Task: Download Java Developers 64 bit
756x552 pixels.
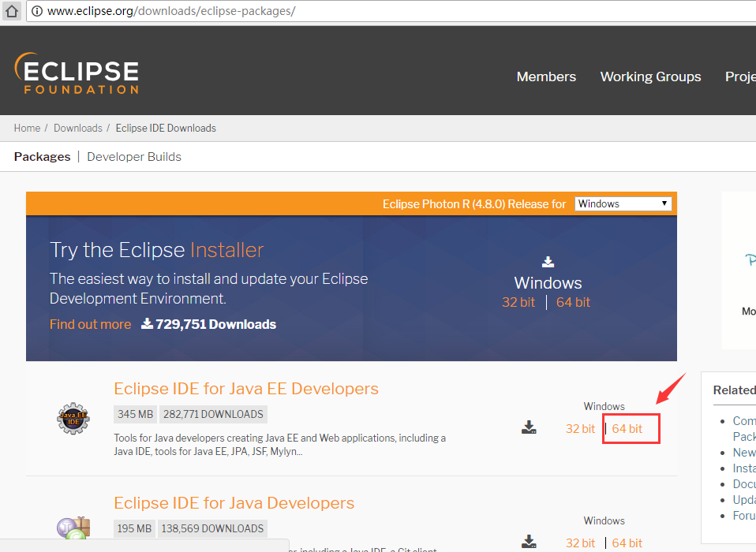Action: click(x=627, y=543)
